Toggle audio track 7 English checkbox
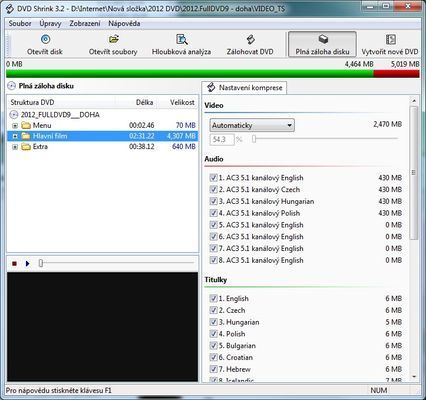Image resolution: width=426 pixels, height=400 pixels. tap(213, 248)
